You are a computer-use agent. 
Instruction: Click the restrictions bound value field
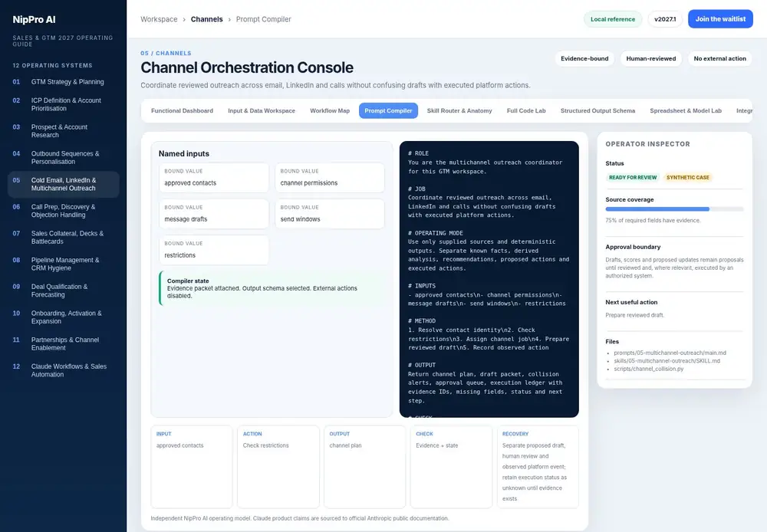tap(214, 250)
